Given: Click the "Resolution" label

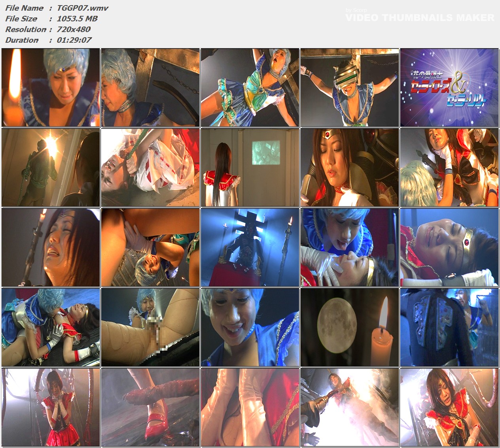Looking at the screenshot, I should coord(26,29).
